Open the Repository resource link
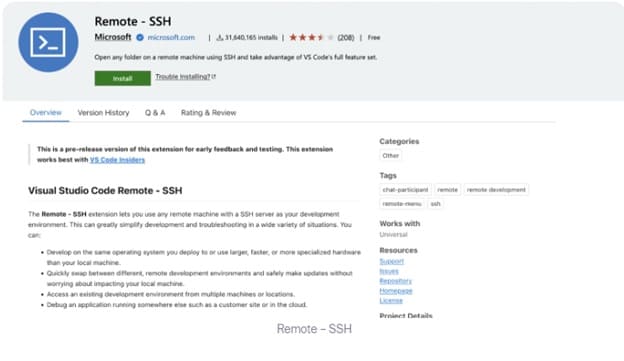Viewport: 624px width, 361px height. (396, 281)
